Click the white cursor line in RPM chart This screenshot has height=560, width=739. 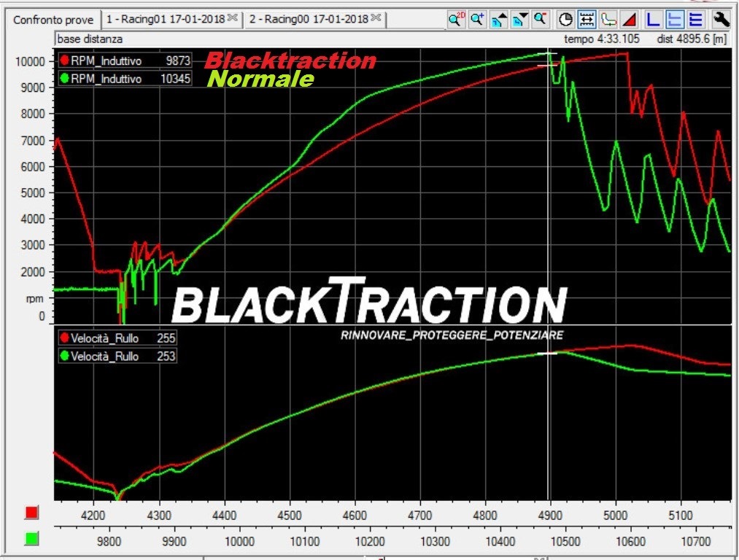pos(548,186)
